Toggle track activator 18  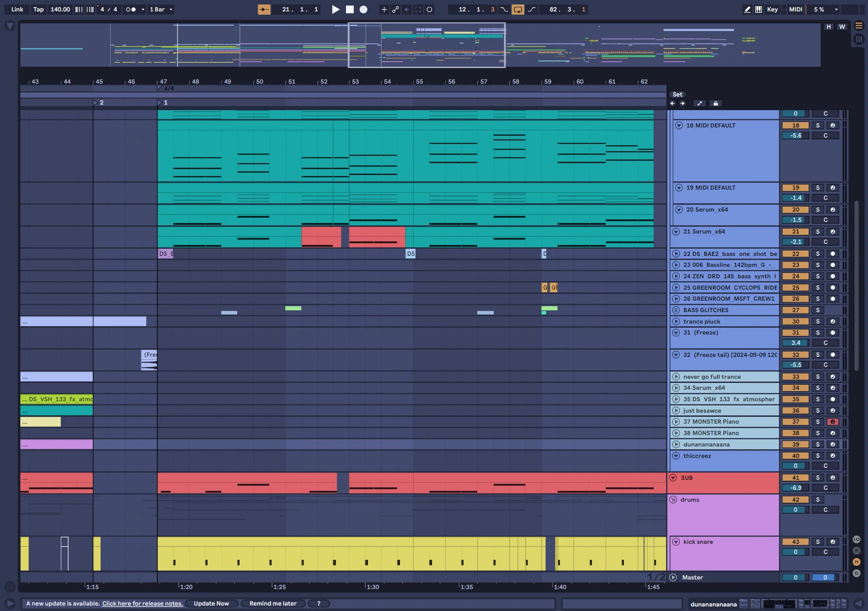pyautogui.click(x=795, y=125)
